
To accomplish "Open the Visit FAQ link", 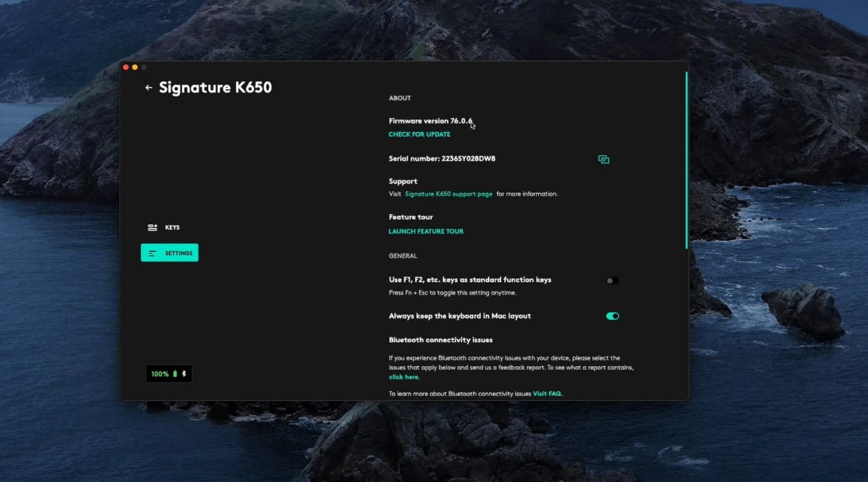I will click(x=547, y=394).
